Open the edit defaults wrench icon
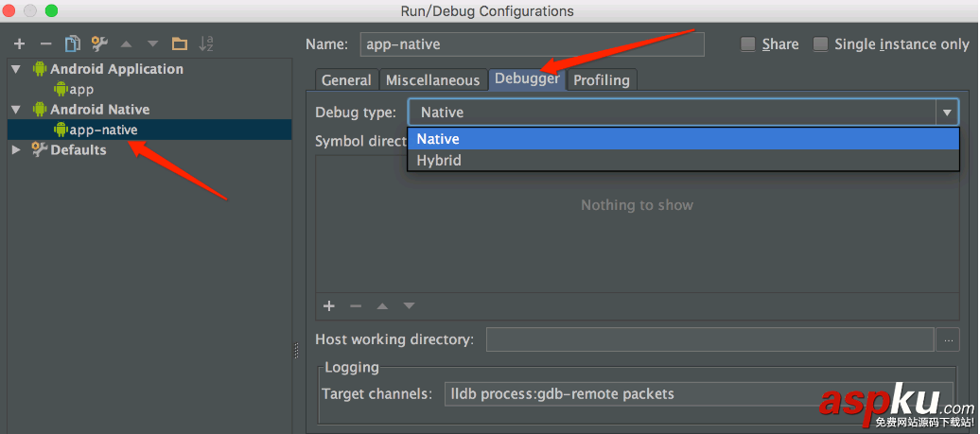This screenshot has width=980, height=434. coord(99,43)
